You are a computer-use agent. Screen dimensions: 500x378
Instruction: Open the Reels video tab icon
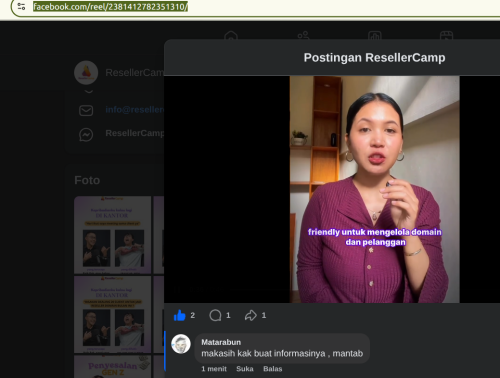point(446,35)
